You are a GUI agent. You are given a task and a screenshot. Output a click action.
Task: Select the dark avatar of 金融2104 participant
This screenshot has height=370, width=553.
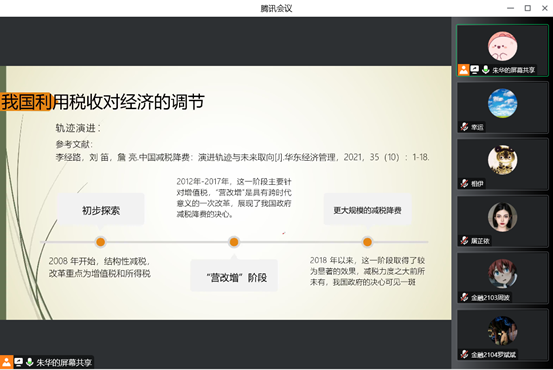click(x=503, y=330)
